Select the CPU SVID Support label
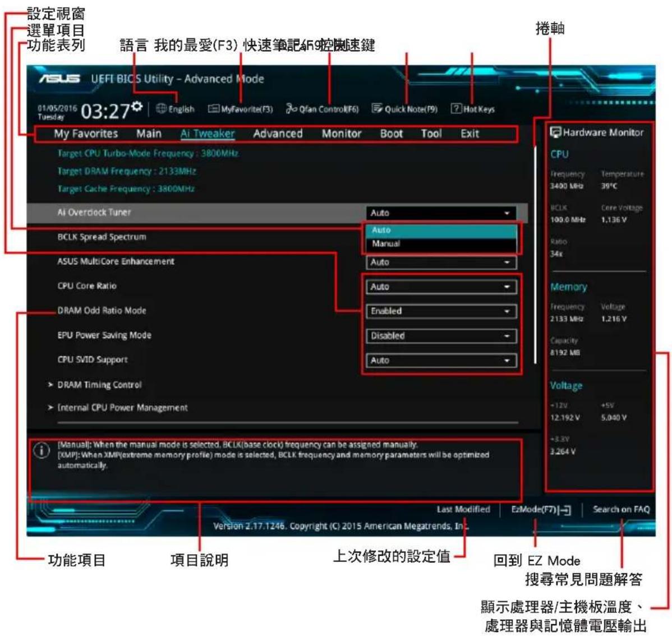The width and height of the screenshot is (672, 636). point(93,360)
